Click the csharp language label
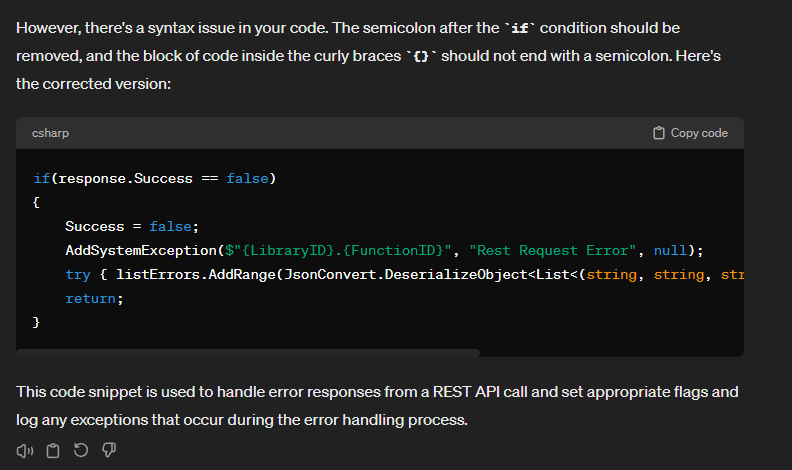Image resolution: width=792 pixels, height=470 pixels. pyautogui.click(x=50, y=133)
